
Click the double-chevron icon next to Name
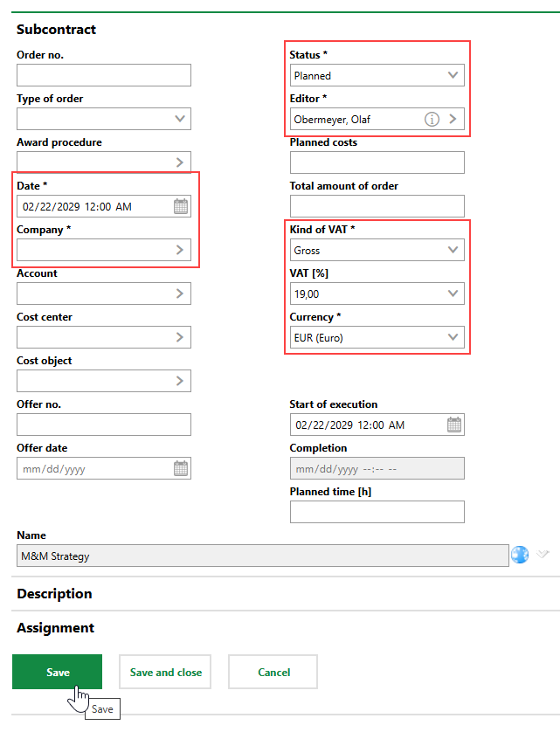543,554
